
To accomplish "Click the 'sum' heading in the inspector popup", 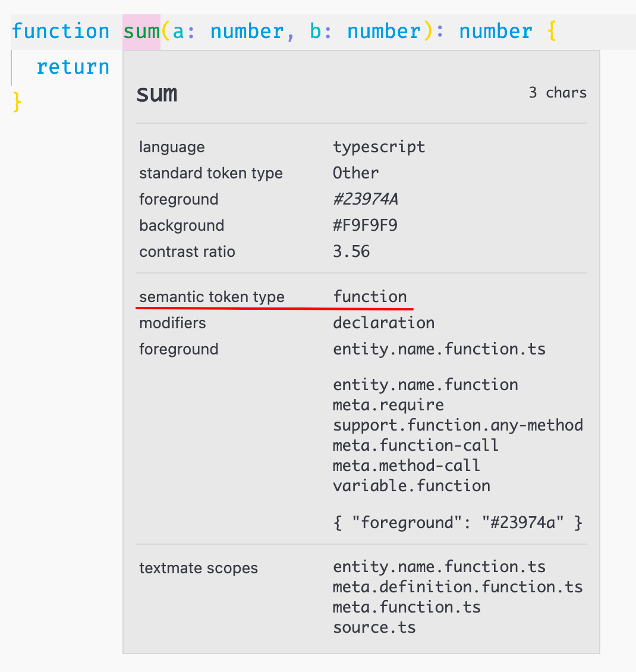I will click(x=157, y=94).
